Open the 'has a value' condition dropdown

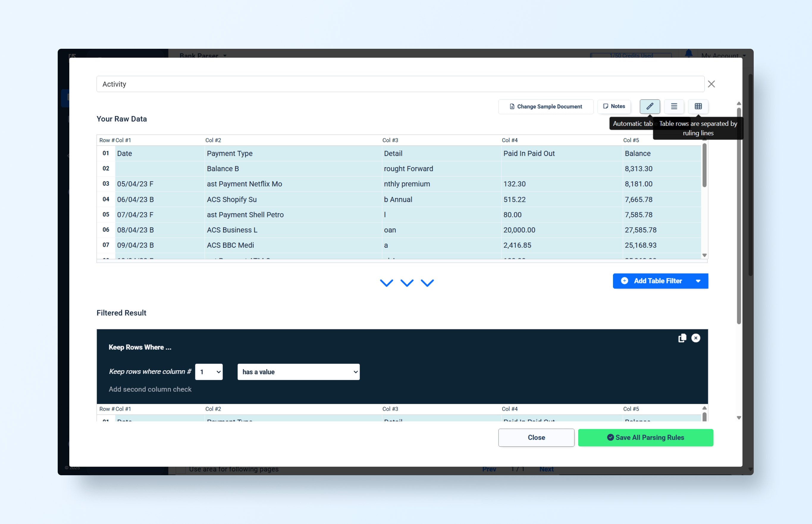298,371
